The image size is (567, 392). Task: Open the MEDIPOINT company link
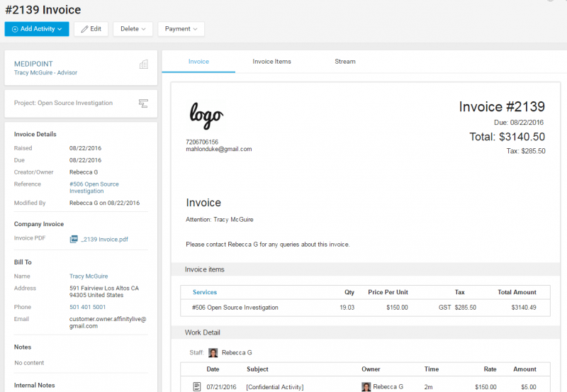(x=33, y=64)
